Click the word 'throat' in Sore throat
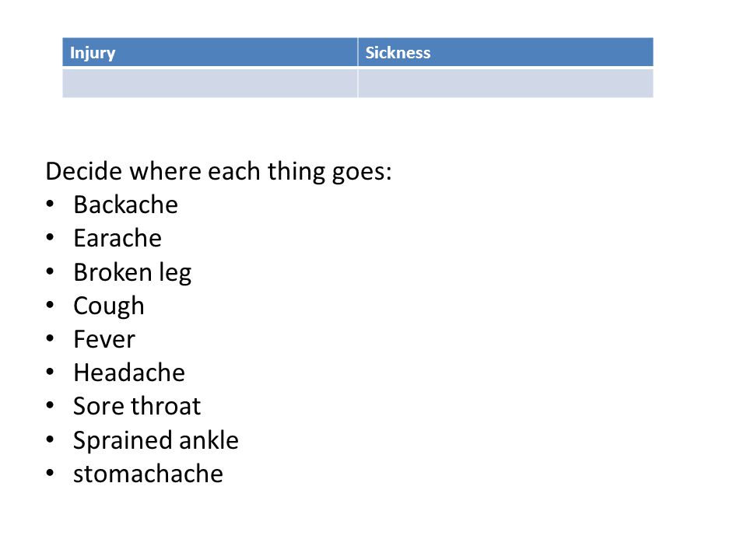 pyautogui.click(x=166, y=406)
